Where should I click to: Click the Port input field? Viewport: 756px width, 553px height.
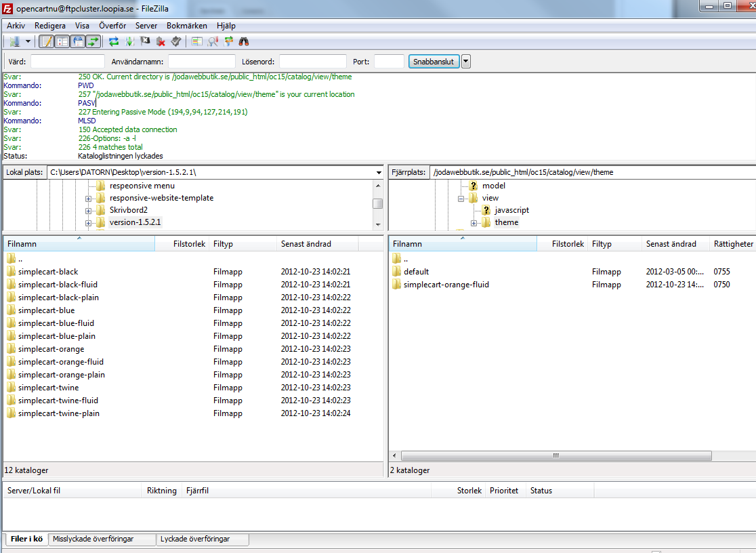[389, 61]
